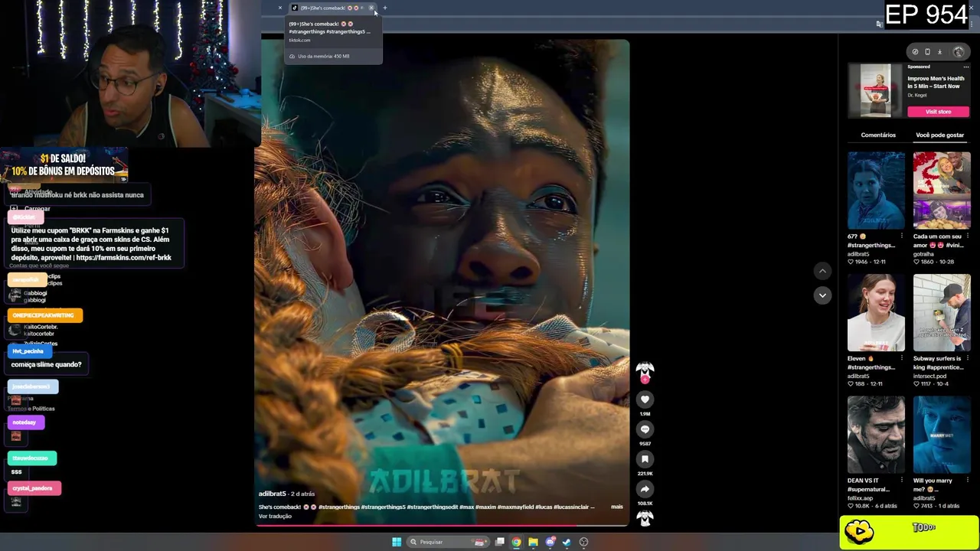Open 'DEAN VS IT' supernatural video

point(876,435)
